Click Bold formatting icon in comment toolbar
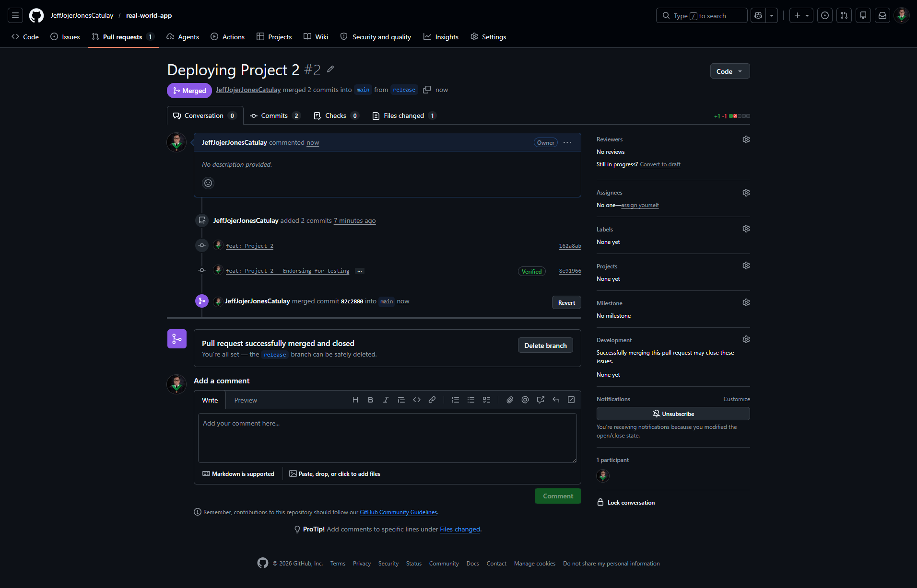Screen dimensions: 917x588 (x=370, y=400)
